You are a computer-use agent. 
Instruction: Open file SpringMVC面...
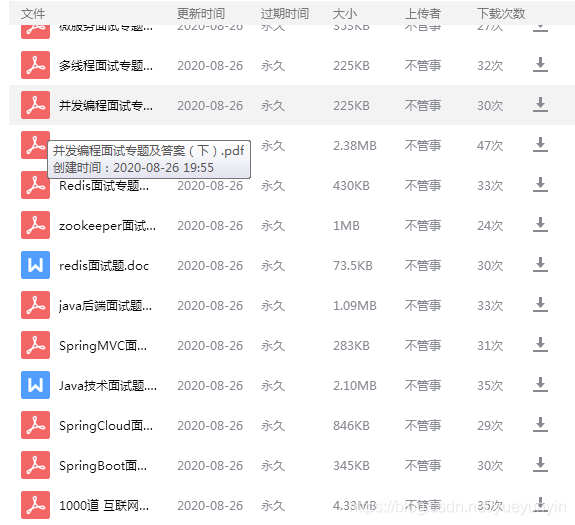(103, 345)
